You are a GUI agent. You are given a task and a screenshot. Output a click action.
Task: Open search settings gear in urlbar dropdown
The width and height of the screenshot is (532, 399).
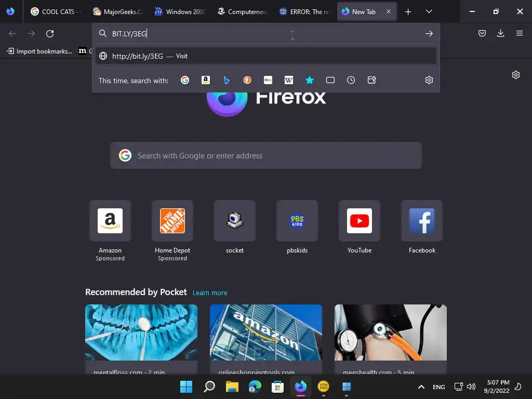point(429,80)
